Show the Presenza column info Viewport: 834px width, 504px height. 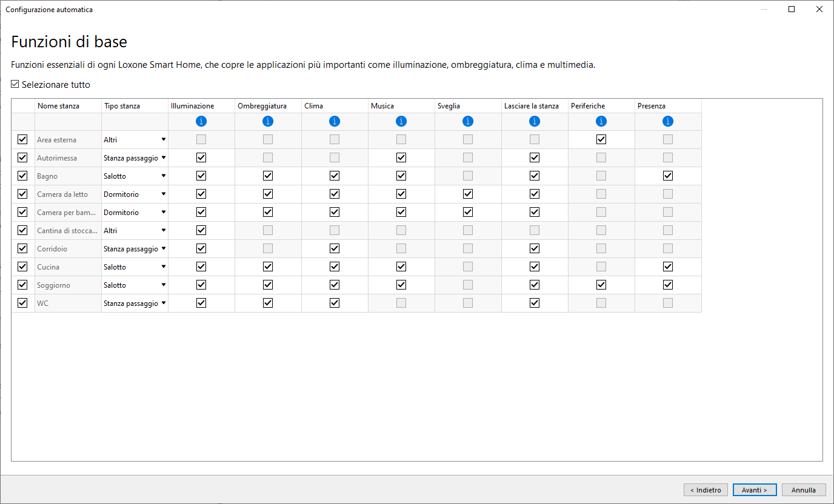click(x=668, y=121)
